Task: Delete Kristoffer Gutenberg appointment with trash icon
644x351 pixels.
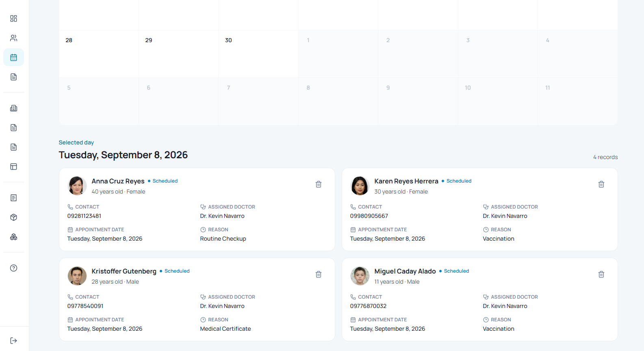Action: point(319,274)
